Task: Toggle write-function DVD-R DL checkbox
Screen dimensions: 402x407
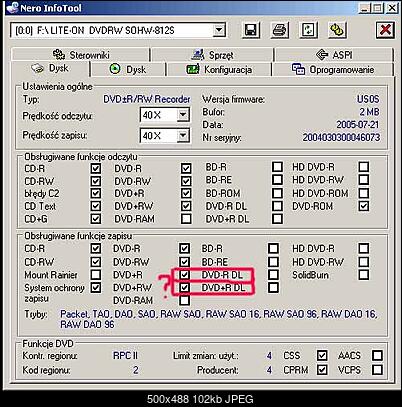Action: click(273, 274)
